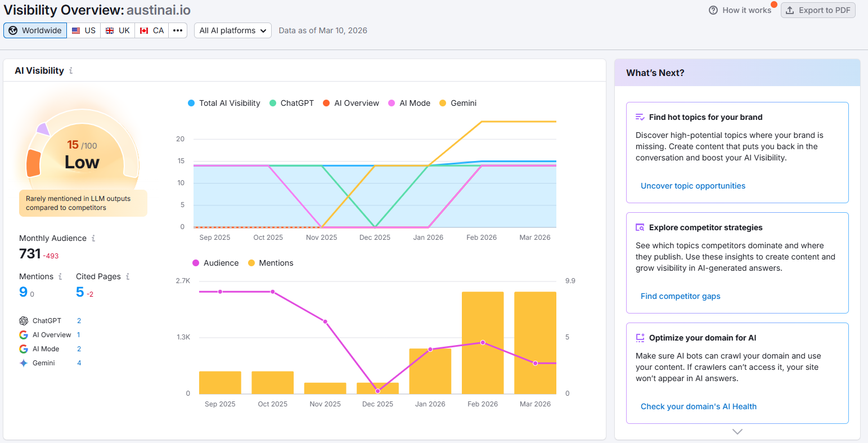The width and height of the screenshot is (868, 443).
Task: Switch to the UK region tab
Action: (x=118, y=30)
